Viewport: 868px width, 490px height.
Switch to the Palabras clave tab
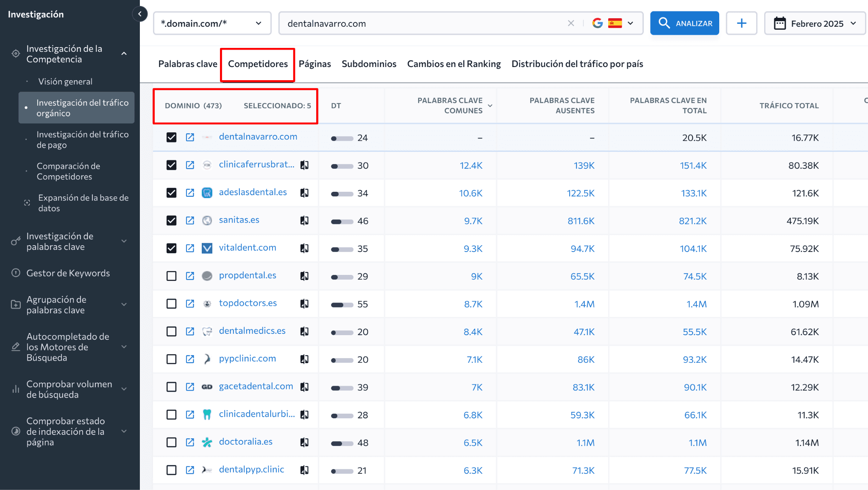coord(188,64)
